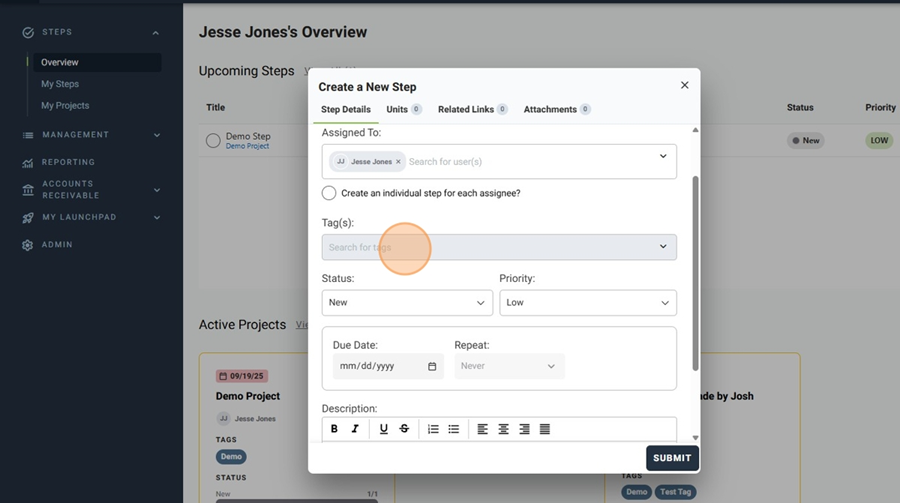Click the Steps checkmark icon in sidebar

click(x=28, y=33)
